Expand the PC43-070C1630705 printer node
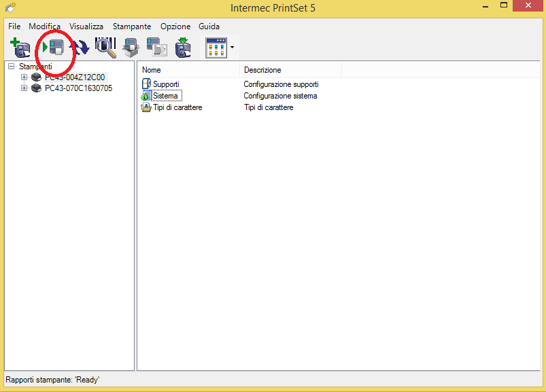Viewport: 546px width, 392px height. [x=24, y=88]
